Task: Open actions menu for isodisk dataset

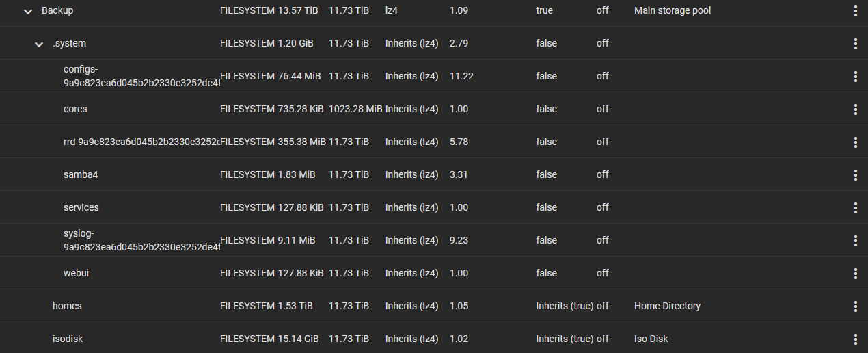Action: point(855,339)
